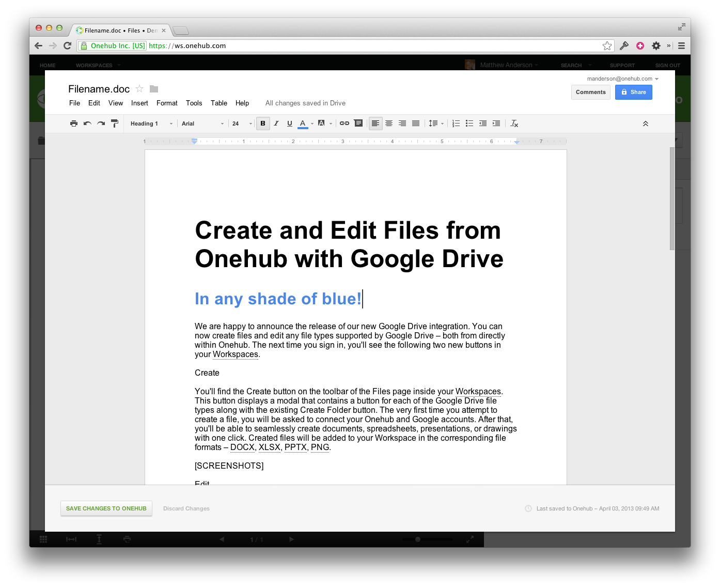Click the numbered list icon
Viewport: 720px width, 588px height.
[x=456, y=123]
